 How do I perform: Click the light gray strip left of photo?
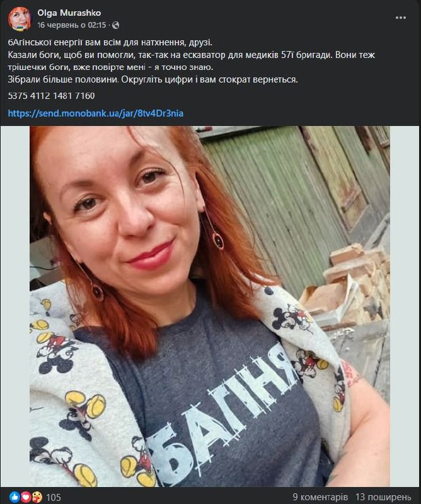15,306
